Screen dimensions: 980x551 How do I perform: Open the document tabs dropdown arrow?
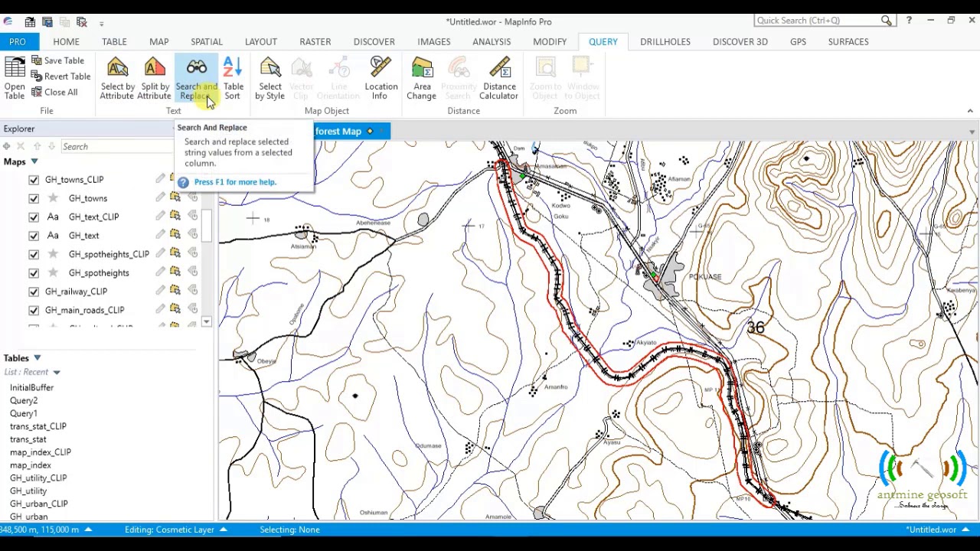(972, 132)
